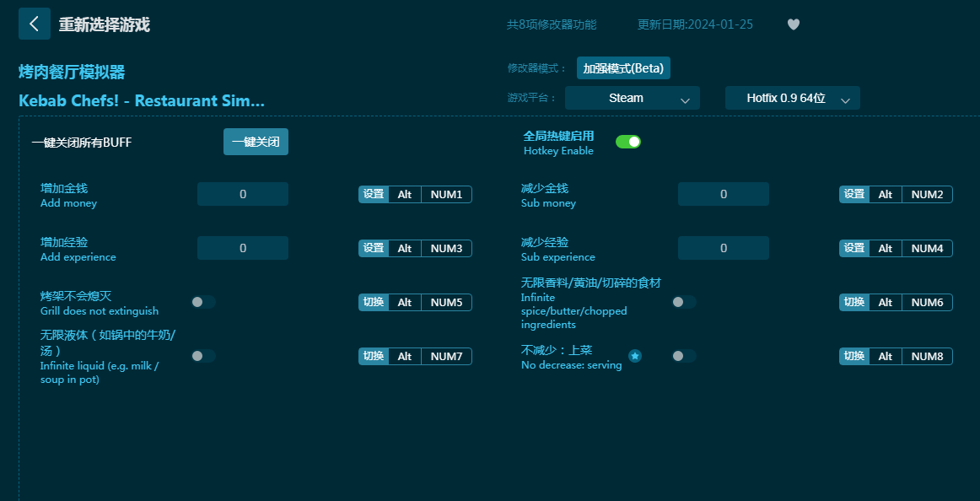Click 切换 button for the NUM5 hotkey
The height and width of the screenshot is (501, 980).
pyautogui.click(x=373, y=303)
